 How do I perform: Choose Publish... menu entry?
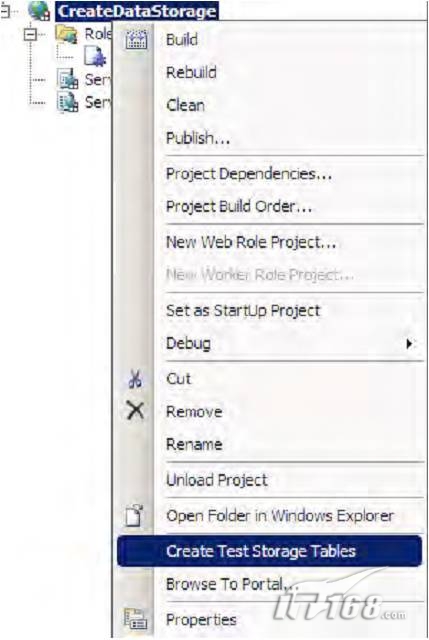click(x=198, y=138)
